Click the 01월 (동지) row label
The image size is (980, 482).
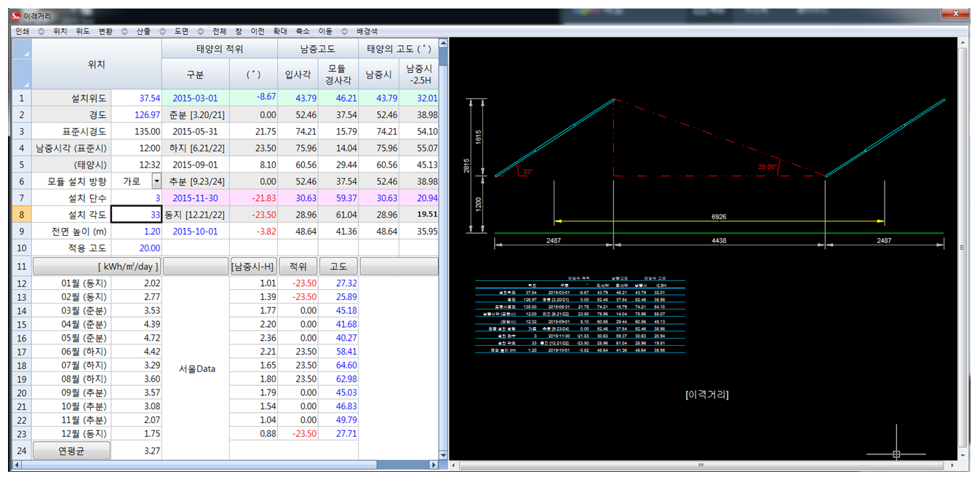click(71, 283)
